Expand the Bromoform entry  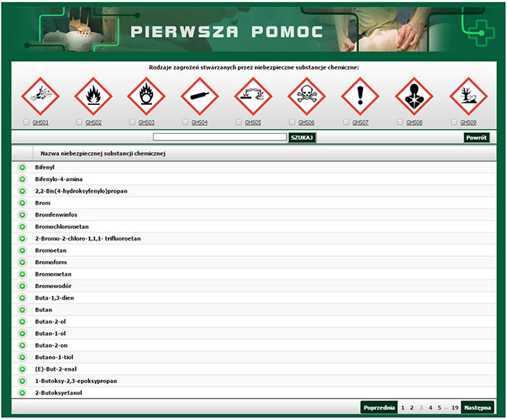pyautogui.click(x=22, y=262)
